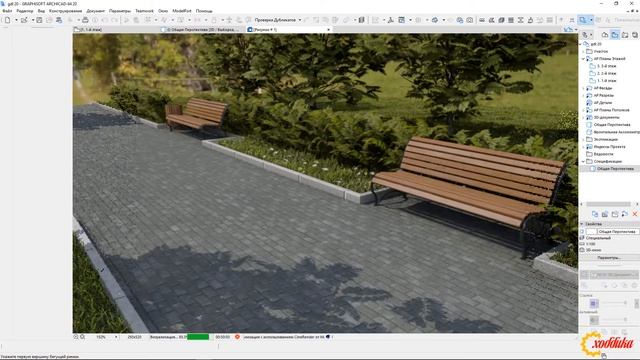The width and height of the screenshot is (640, 360).
Task: Open dropdown arrow next to New file icon
Action: pyautogui.click(x=16, y=20)
